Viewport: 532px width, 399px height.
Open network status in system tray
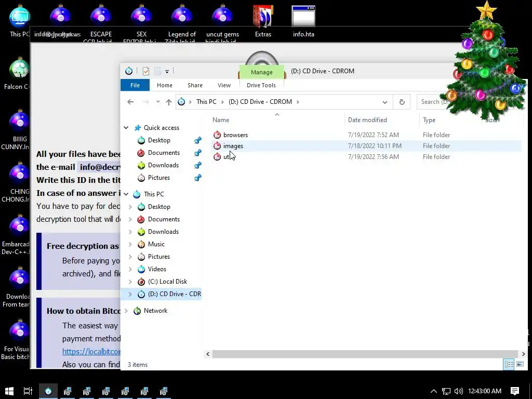coord(446,391)
